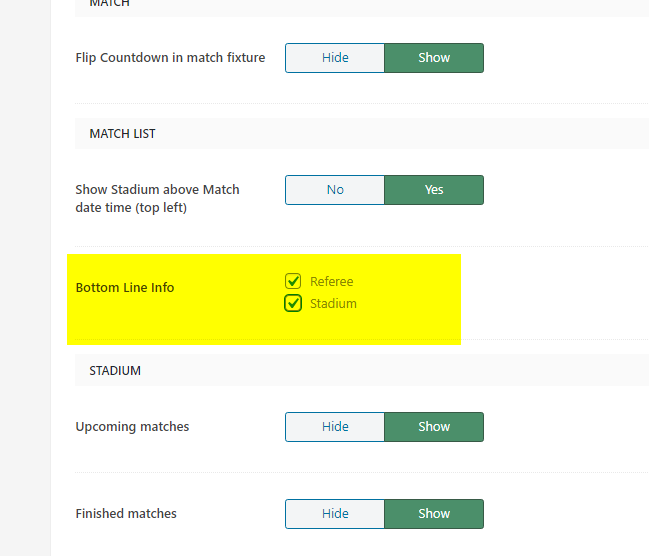649x556 pixels.
Task: Click the Referee checkbox label text
Action: click(332, 282)
